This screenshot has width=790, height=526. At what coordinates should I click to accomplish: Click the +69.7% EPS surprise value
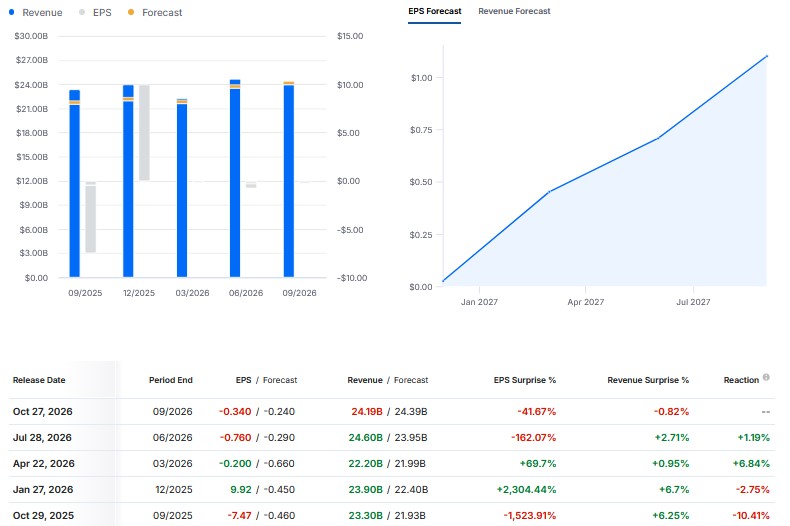coord(538,464)
